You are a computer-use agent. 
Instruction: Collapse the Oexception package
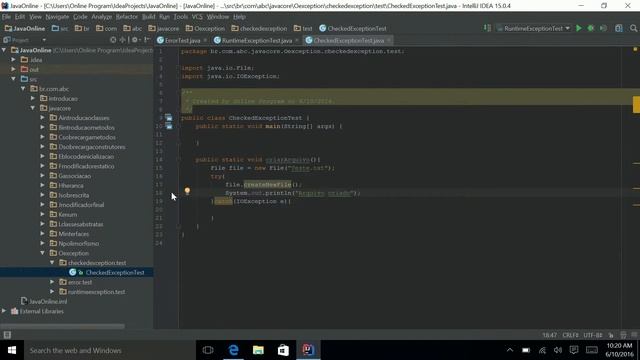pos(43,253)
